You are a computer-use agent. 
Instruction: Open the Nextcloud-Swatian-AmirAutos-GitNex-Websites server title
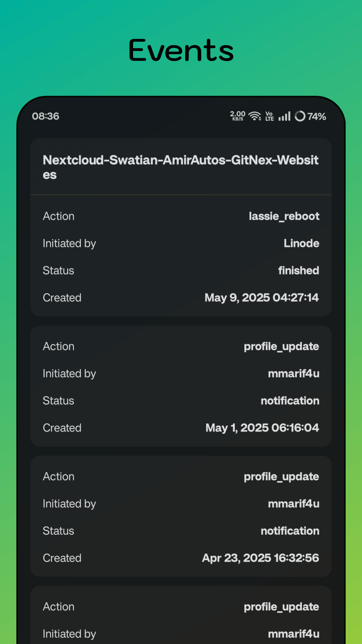pyautogui.click(x=181, y=167)
